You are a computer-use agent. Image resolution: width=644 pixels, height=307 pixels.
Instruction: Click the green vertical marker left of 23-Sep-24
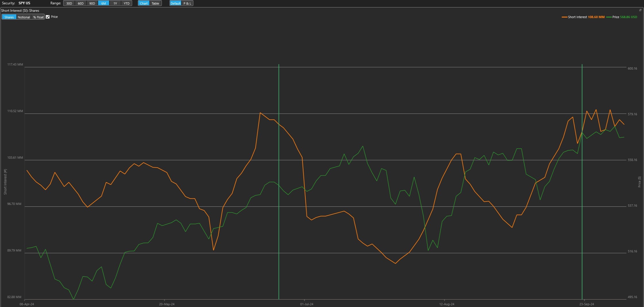[582, 182]
